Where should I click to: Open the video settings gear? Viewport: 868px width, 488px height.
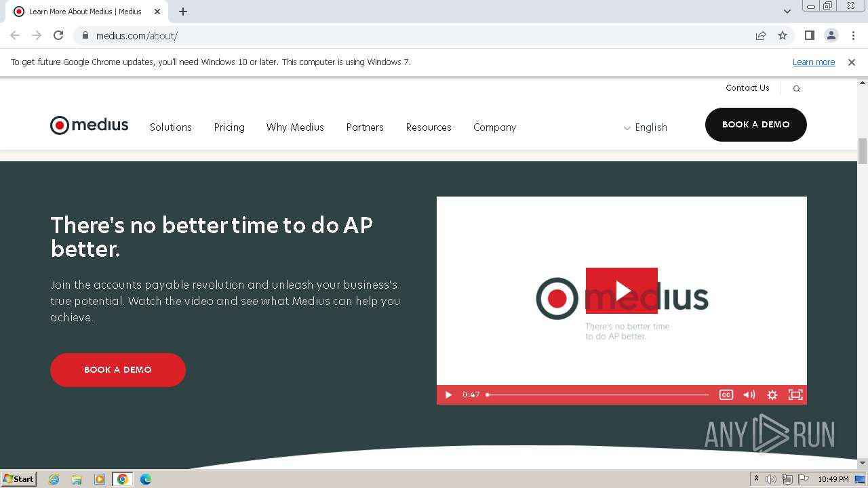pyautogui.click(x=772, y=394)
